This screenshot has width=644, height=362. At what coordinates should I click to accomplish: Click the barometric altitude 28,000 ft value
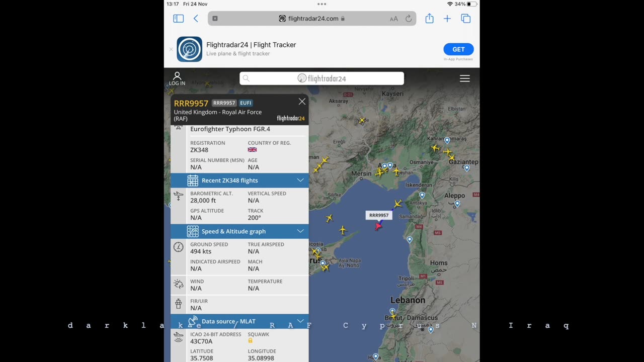pyautogui.click(x=203, y=201)
